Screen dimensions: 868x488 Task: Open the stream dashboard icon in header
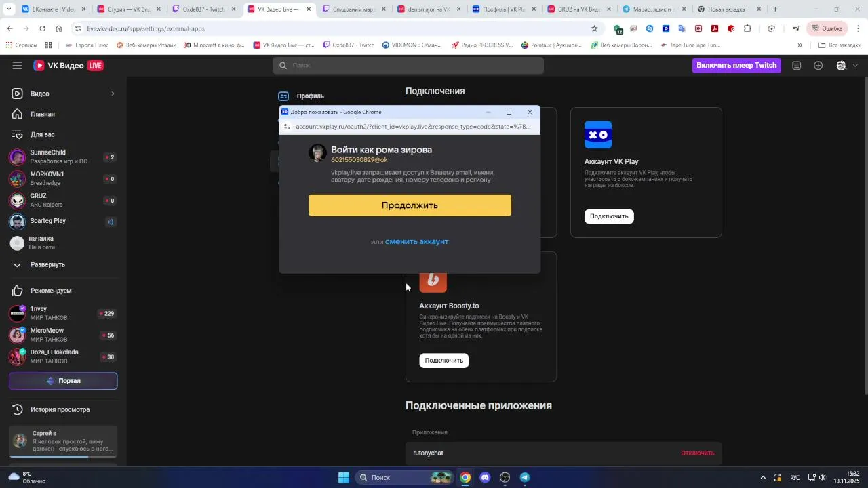797,65
